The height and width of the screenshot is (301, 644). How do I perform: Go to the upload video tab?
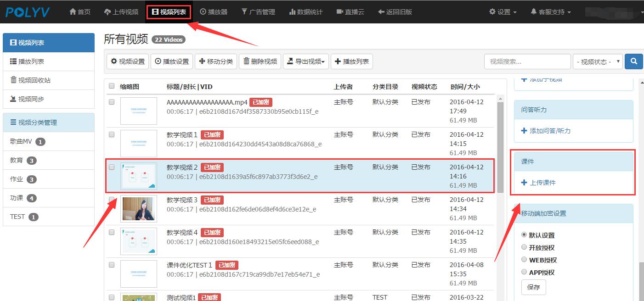121,12
